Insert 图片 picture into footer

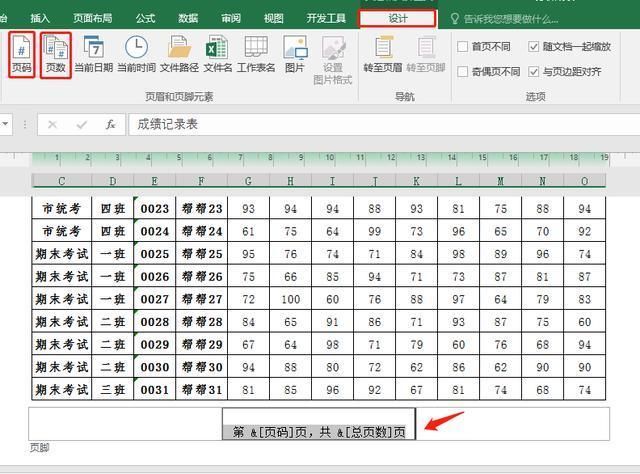coord(295,55)
